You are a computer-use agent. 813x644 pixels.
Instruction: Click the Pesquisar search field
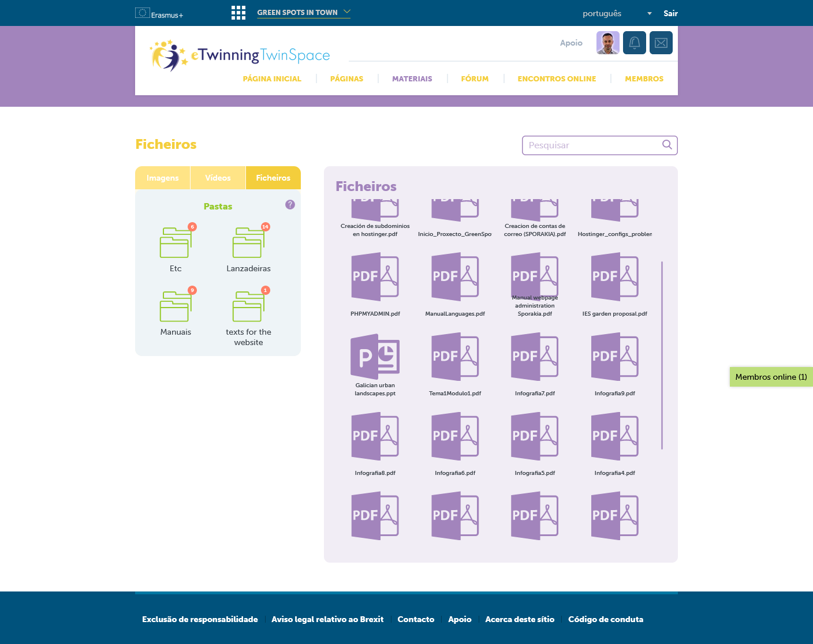point(599,145)
